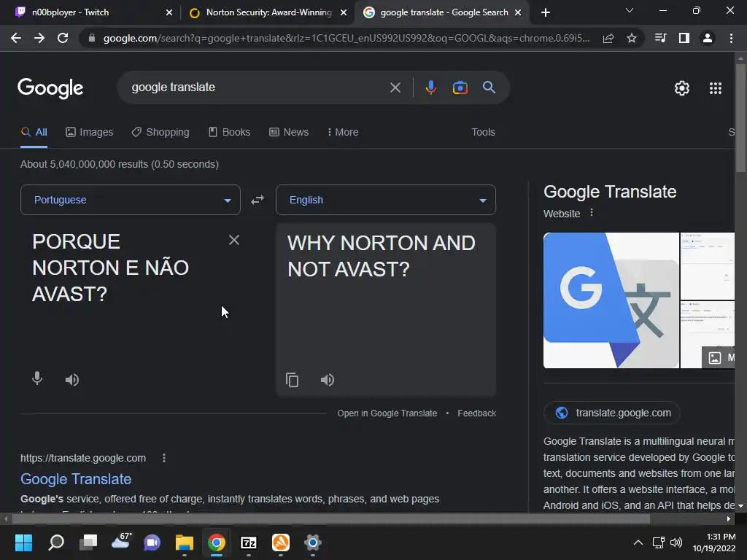Listen to the English translation

328,379
